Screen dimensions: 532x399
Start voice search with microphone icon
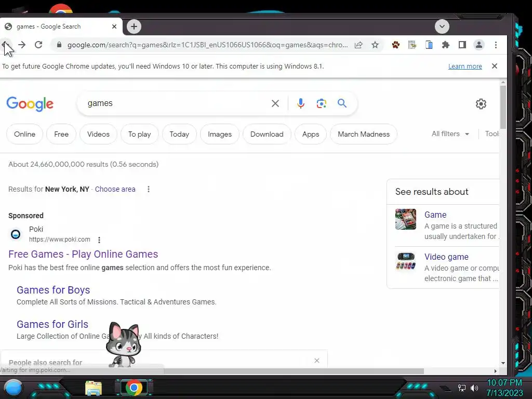point(301,103)
